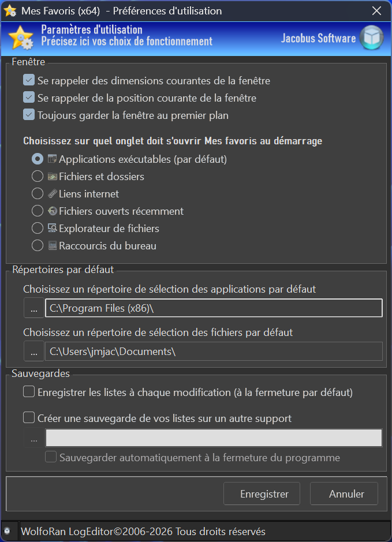The height and width of the screenshot is (542, 392).
Task: Click the Explorateur de fichiers icon
Action: pos(53,229)
